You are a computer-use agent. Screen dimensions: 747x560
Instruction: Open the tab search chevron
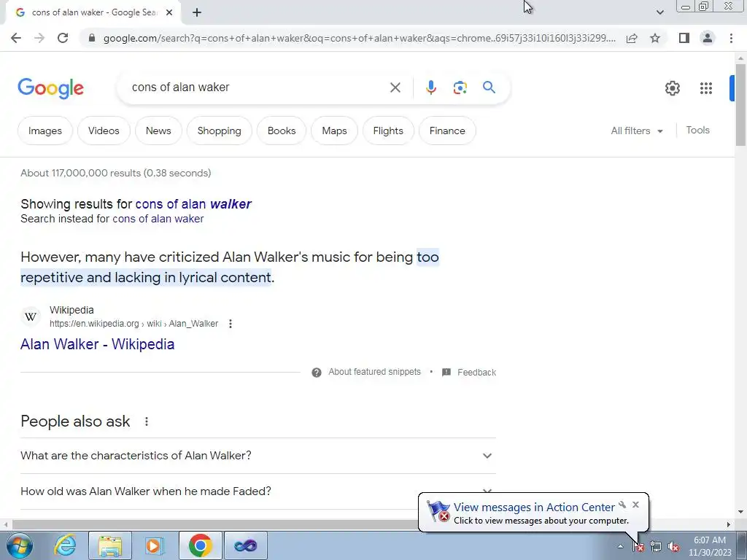659,12
